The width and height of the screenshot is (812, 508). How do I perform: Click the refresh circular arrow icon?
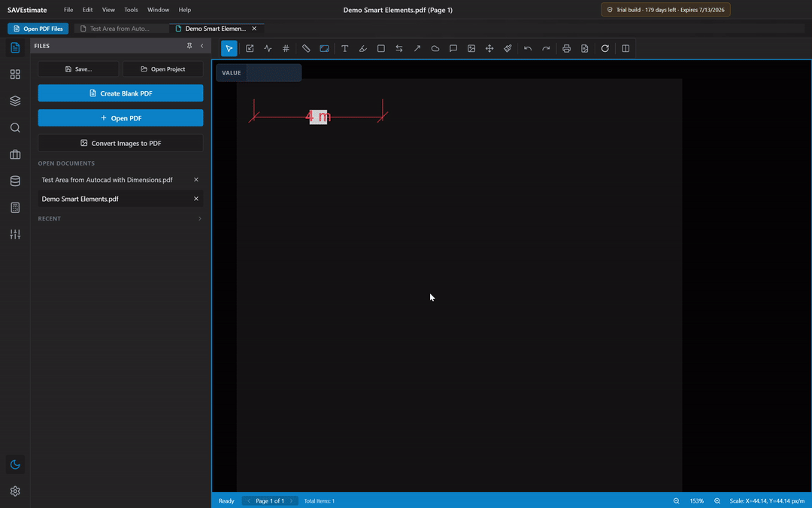point(604,48)
